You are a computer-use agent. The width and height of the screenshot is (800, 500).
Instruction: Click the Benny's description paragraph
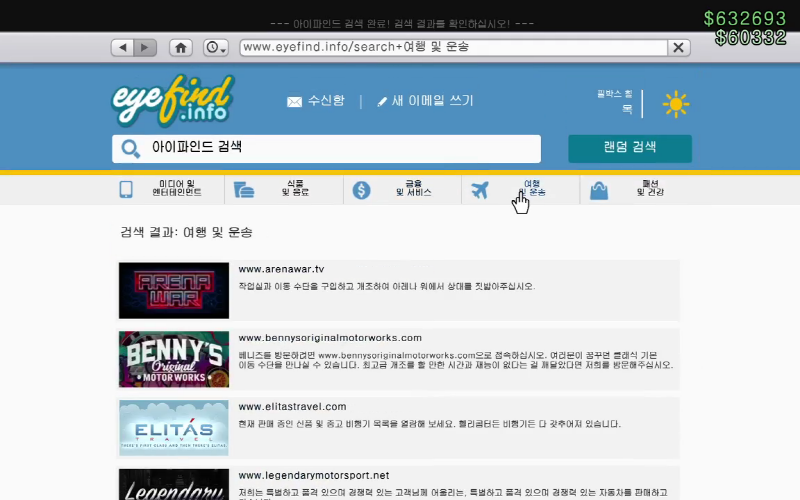[x=456, y=360]
